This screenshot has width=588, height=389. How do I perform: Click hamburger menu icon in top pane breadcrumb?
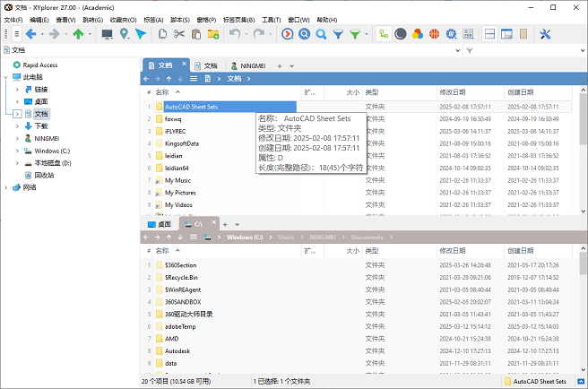click(x=194, y=79)
